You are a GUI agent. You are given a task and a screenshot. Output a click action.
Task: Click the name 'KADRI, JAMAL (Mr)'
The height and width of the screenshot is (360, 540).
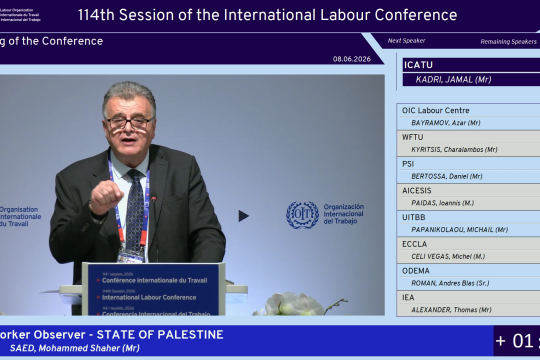(453, 80)
